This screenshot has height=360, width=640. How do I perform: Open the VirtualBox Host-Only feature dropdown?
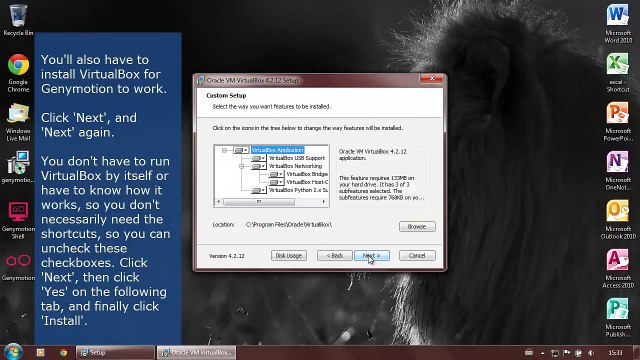click(x=276, y=182)
